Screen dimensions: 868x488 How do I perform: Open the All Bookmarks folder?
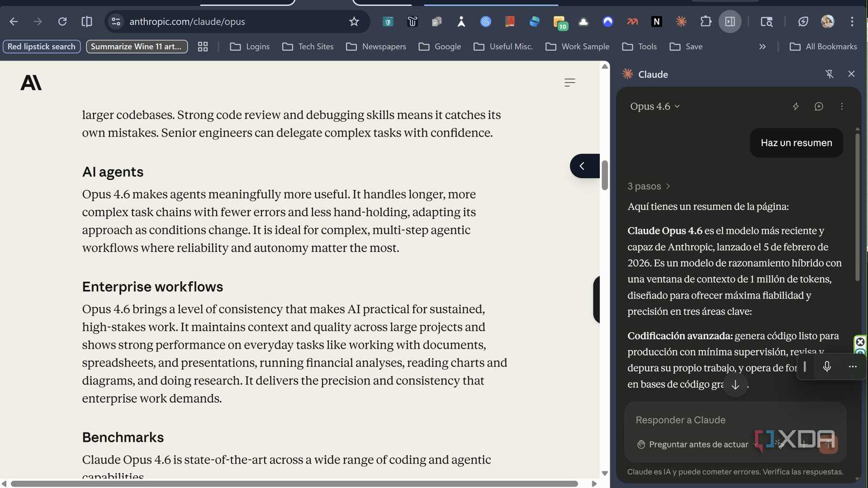(823, 46)
